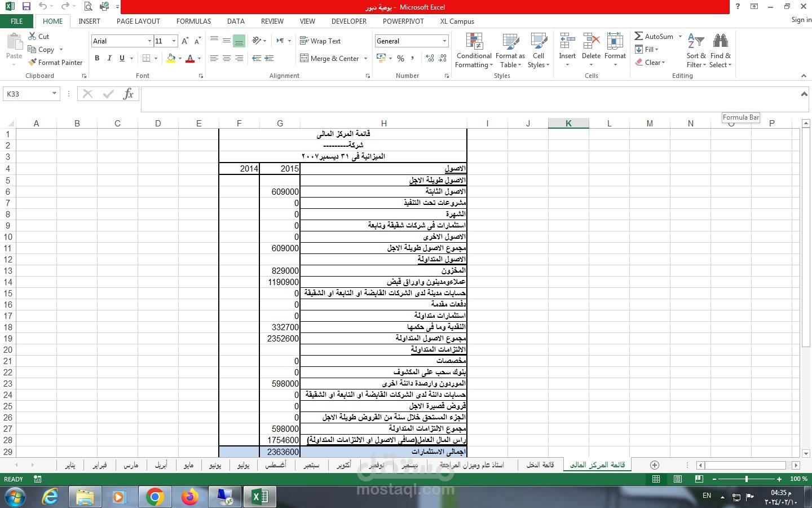Click the Borders grid icon

(147, 58)
